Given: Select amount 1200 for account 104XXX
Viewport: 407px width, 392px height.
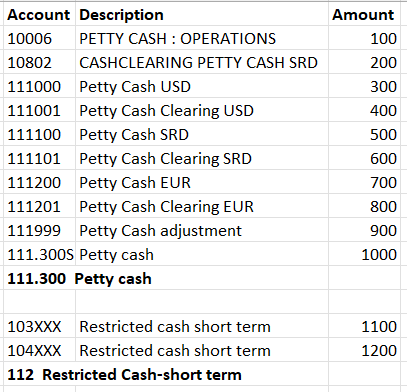Looking at the screenshot, I should point(364,350).
